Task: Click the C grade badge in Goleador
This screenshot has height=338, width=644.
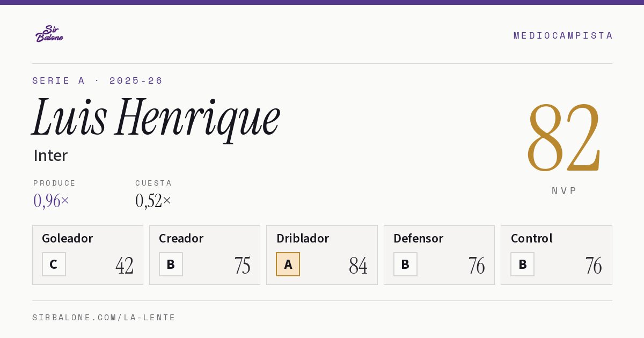Action: (54, 264)
